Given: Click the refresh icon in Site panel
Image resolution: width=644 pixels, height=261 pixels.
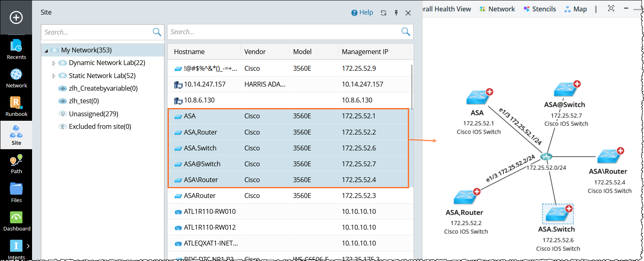Looking at the screenshot, I should coord(383,13).
